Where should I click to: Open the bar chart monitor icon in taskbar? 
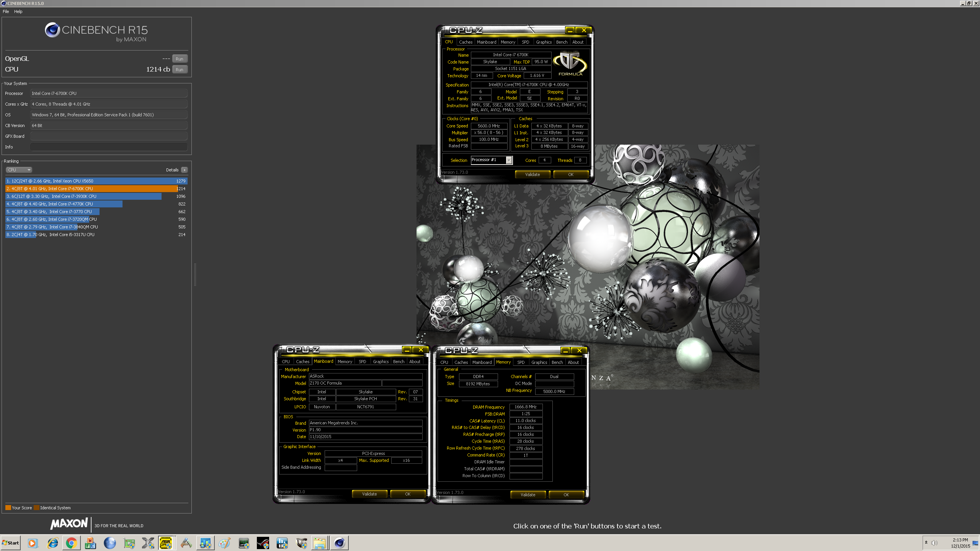pyautogui.click(x=205, y=543)
